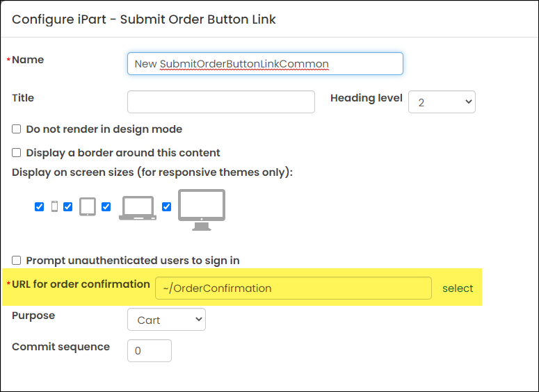Viewport: 539px width, 392px height.
Task: Click the URL for order confirmation label
Action: point(81,284)
